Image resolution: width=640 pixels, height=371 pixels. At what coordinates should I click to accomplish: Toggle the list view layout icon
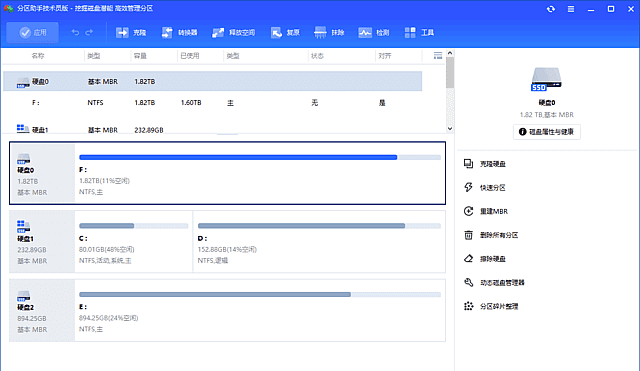point(438,56)
